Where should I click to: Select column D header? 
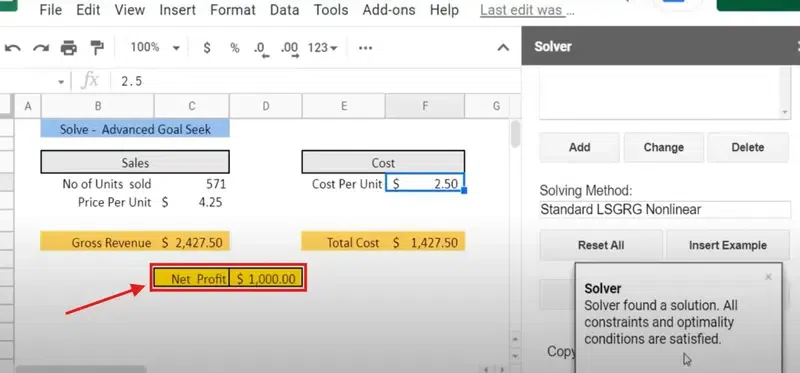pyautogui.click(x=266, y=106)
